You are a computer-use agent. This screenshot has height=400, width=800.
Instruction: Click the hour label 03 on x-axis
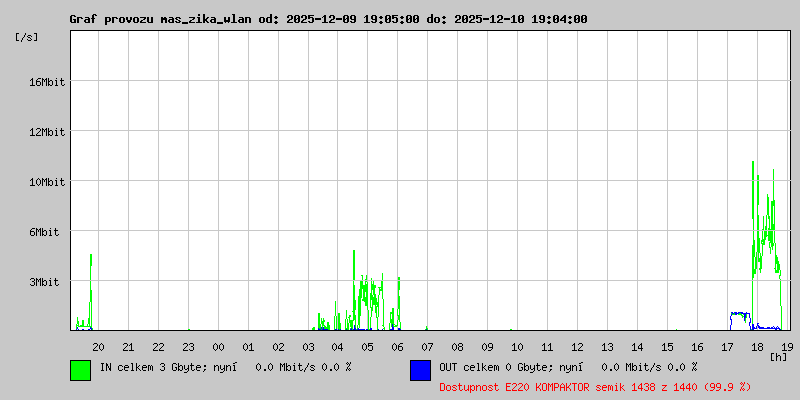[308, 347]
